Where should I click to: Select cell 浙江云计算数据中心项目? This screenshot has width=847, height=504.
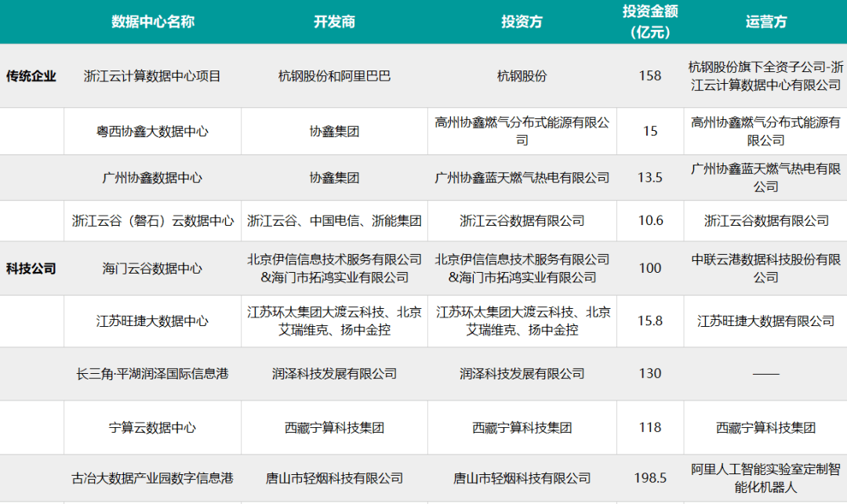click(152, 76)
